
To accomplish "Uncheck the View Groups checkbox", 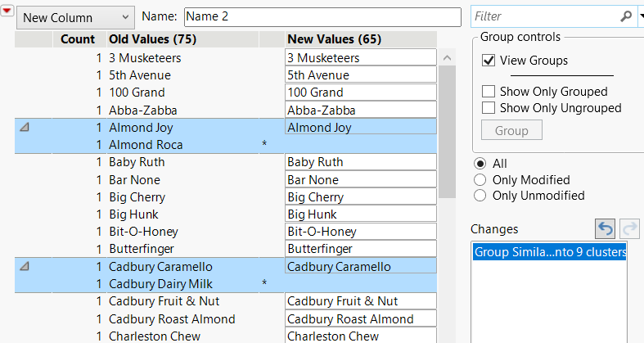I will (489, 61).
